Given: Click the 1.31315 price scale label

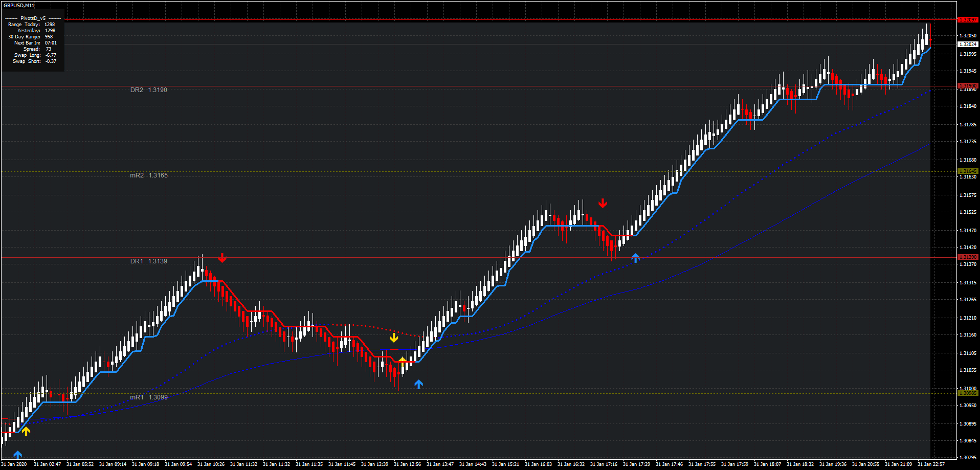Looking at the screenshot, I should click(968, 283).
